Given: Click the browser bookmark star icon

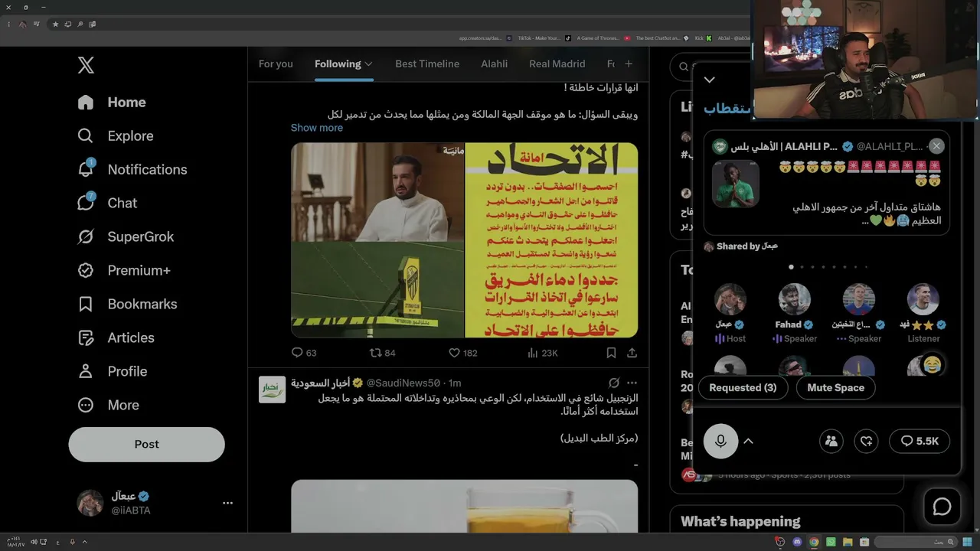Looking at the screenshot, I should (55, 24).
